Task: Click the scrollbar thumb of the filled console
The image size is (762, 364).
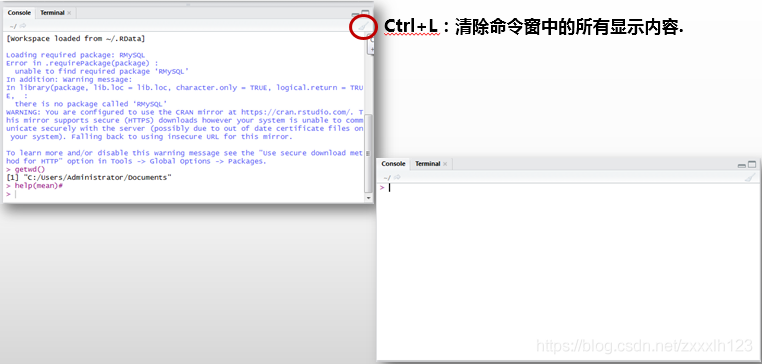Action: point(368,153)
